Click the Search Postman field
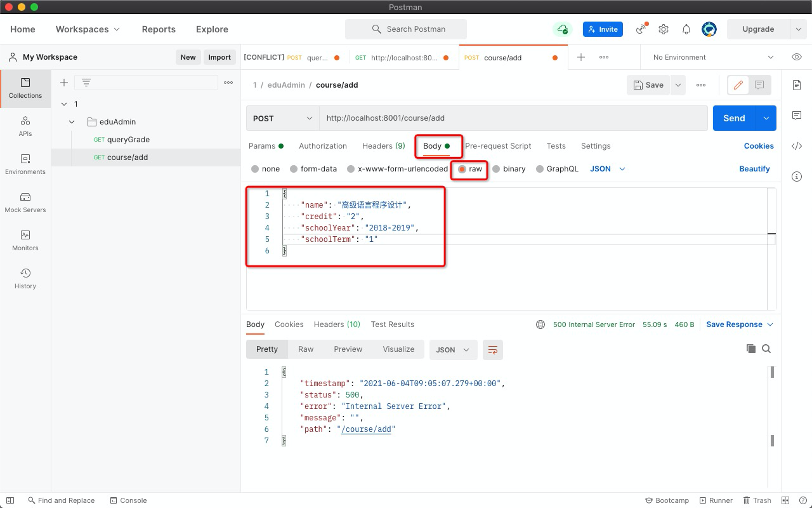Viewport: 812px width, 508px height. (406, 29)
